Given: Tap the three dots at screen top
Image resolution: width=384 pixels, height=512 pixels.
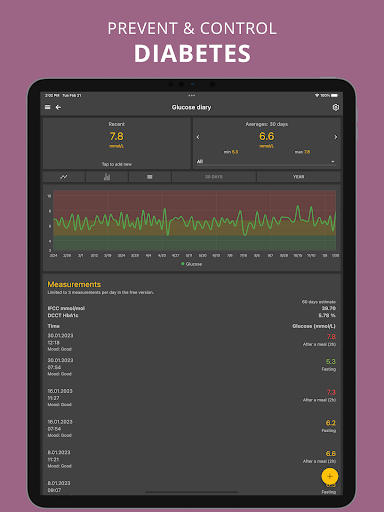Looking at the screenshot, I should click(192, 96).
